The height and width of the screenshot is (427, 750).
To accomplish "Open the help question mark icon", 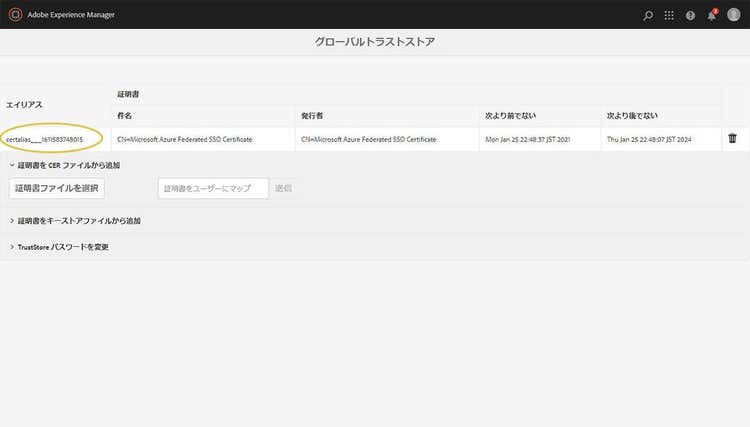I will [x=690, y=15].
